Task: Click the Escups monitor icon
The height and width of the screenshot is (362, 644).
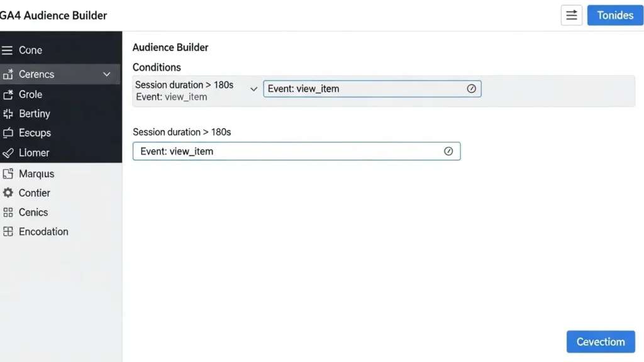Action: pyautogui.click(x=8, y=133)
